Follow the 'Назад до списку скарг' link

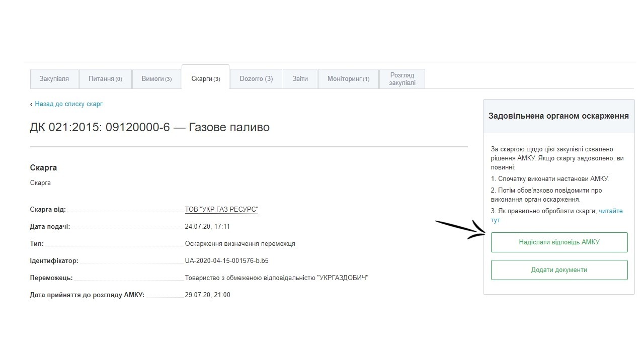tap(68, 104)
